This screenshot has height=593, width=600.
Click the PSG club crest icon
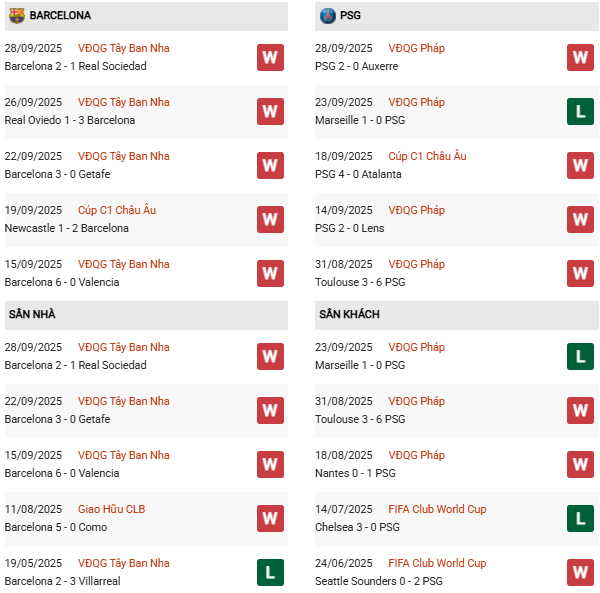pyautogui.click(x=327, y=16)
